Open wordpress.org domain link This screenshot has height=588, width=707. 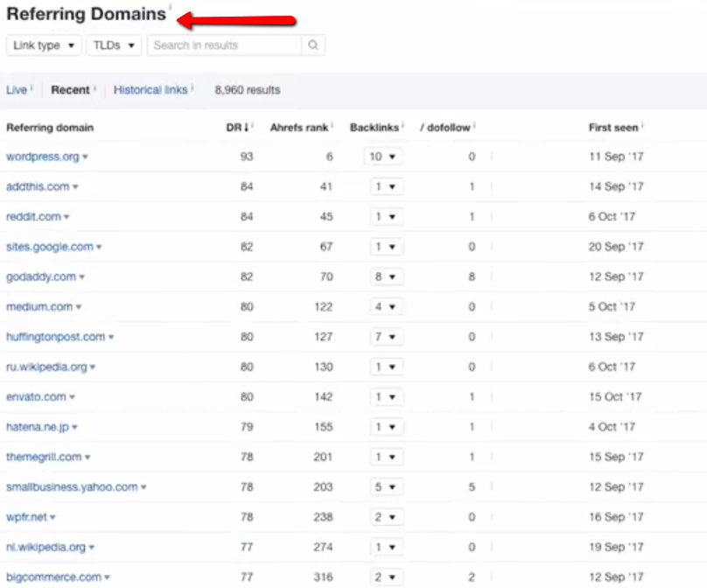point(42,157)
